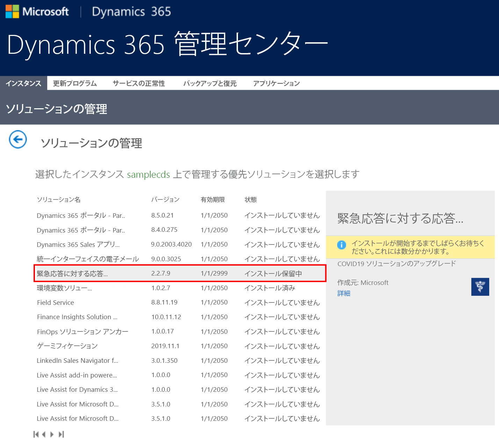Open バックアップと復元 tab
This screenshot has height=448, width=499.
click(x=210, y=83)
